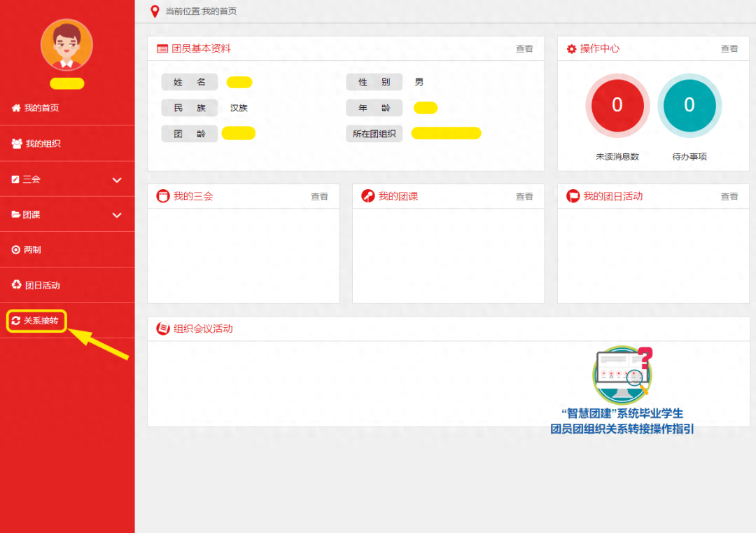Click the 操作中心 gear icon
756x533 pixels.
571,49
